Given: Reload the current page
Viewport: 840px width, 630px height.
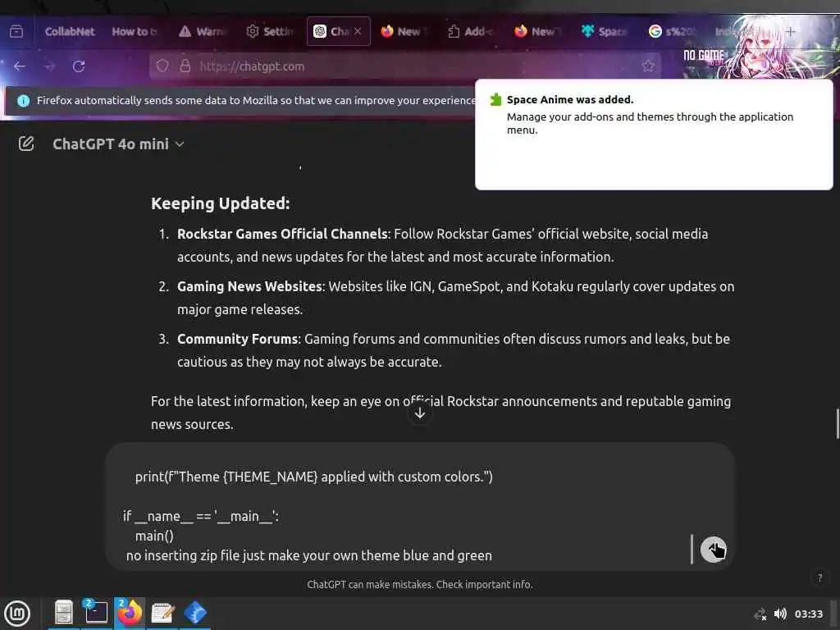Looking at the screenshot, I should (x=80, y=66).
